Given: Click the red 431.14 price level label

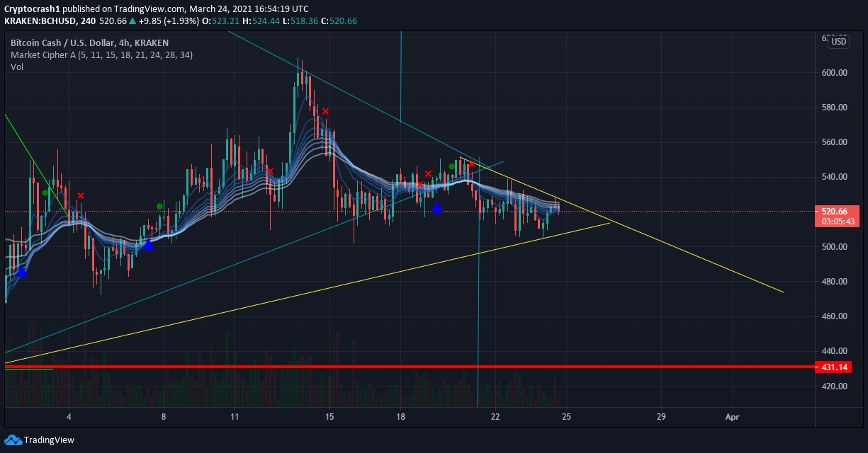Looking at the screenshot, I should point(833,367).
